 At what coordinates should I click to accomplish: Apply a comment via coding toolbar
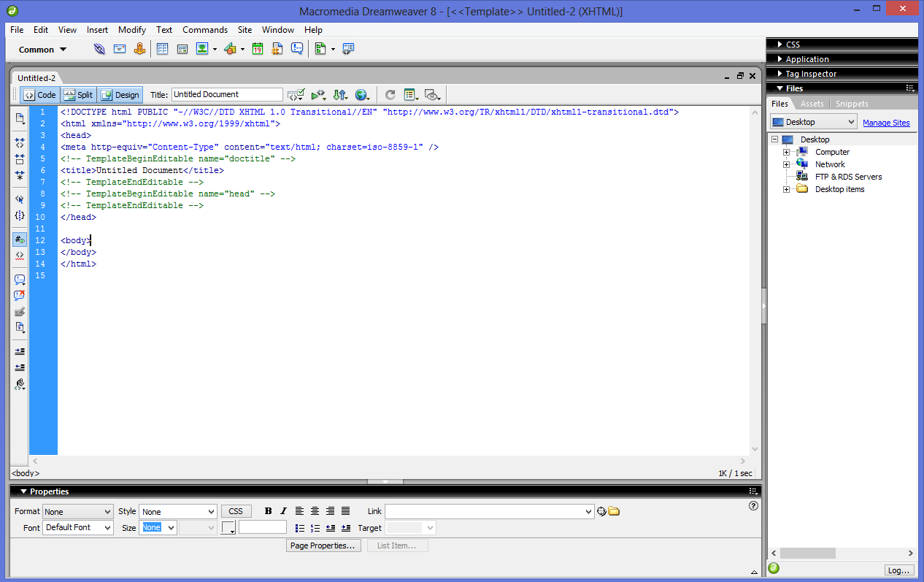(20, 280)
